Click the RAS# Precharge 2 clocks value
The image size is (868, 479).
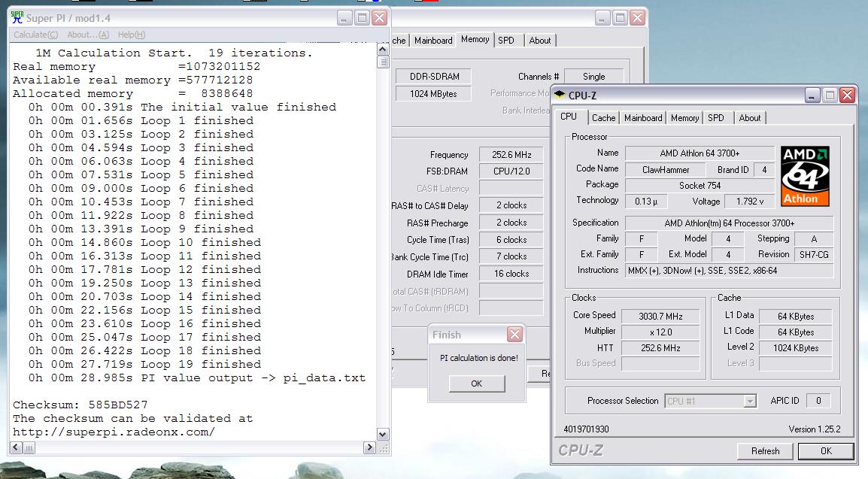click(x=511, y=223)
